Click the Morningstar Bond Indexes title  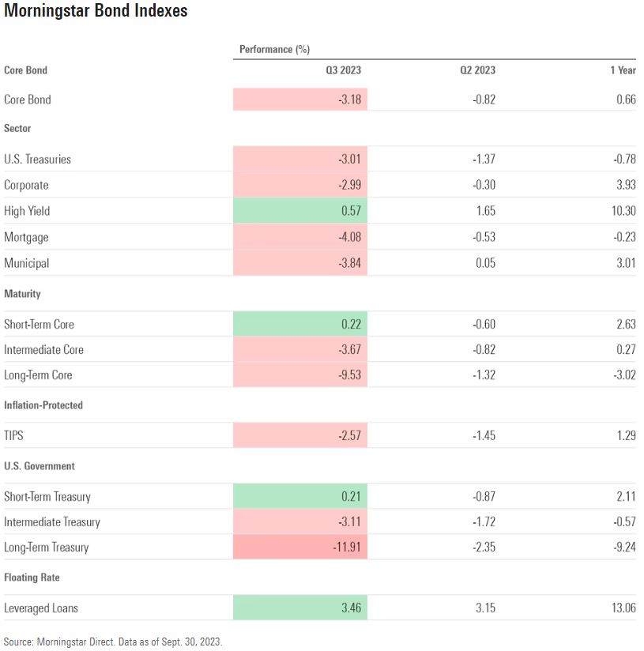coord(96,13)
